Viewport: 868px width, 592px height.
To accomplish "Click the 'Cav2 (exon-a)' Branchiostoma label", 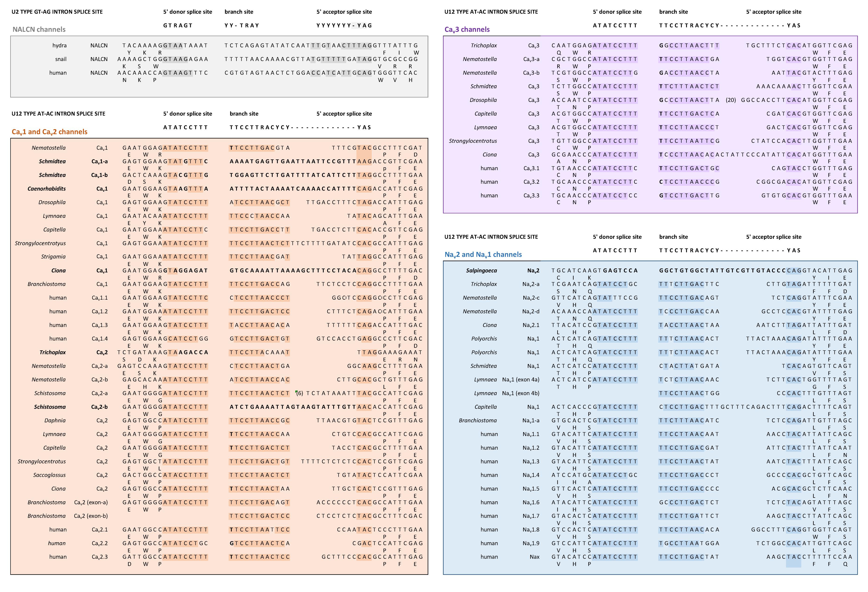I will point(91,502).
